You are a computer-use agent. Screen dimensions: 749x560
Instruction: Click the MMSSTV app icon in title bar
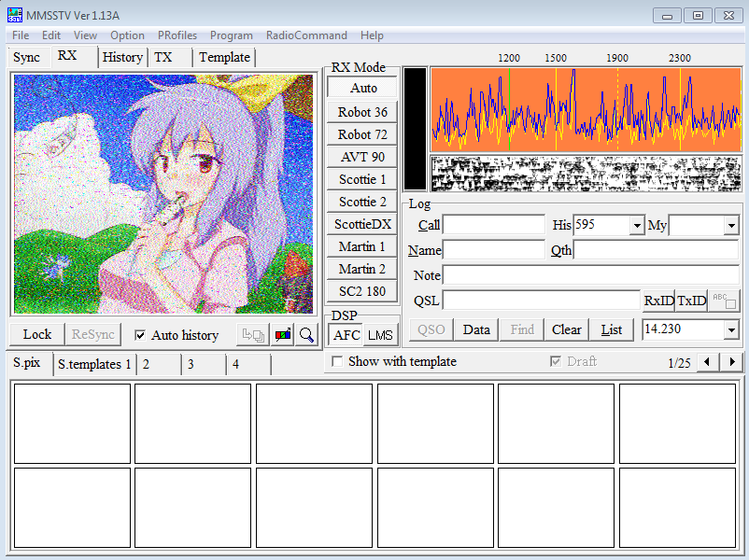point(15,15)
